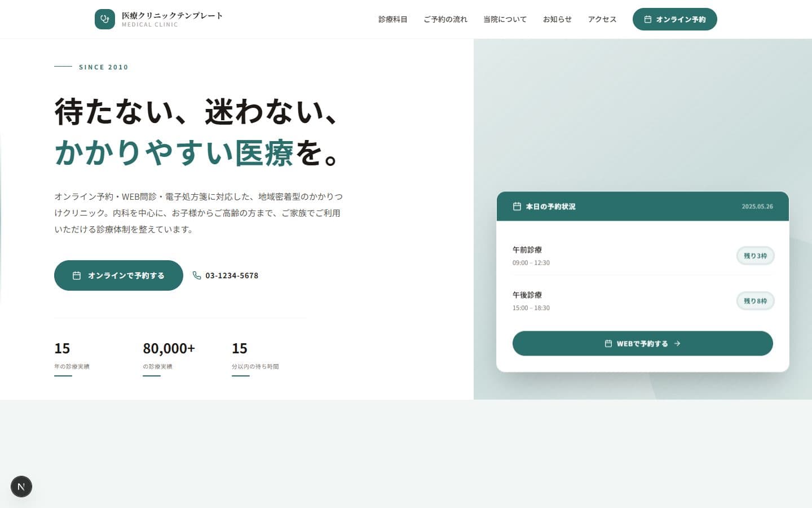Click the date 2025.05.26 in card header
The image size is (812, 508).
757,207
